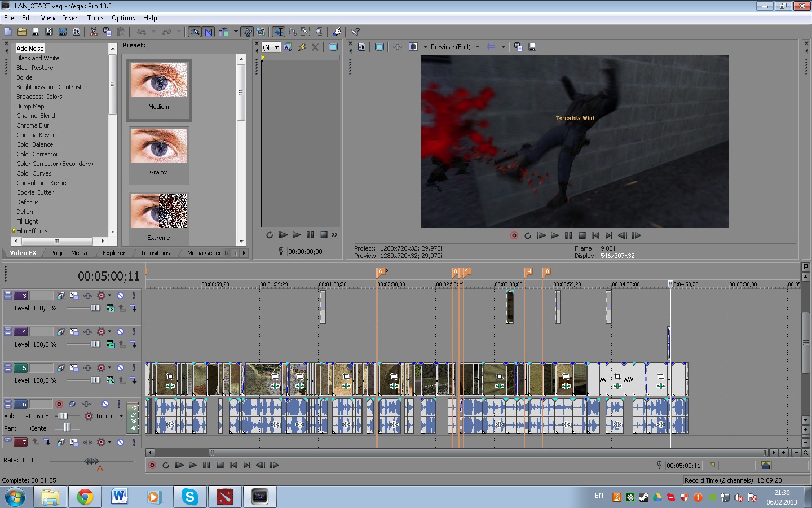Play the timeline from transport bar

point(193,465)
